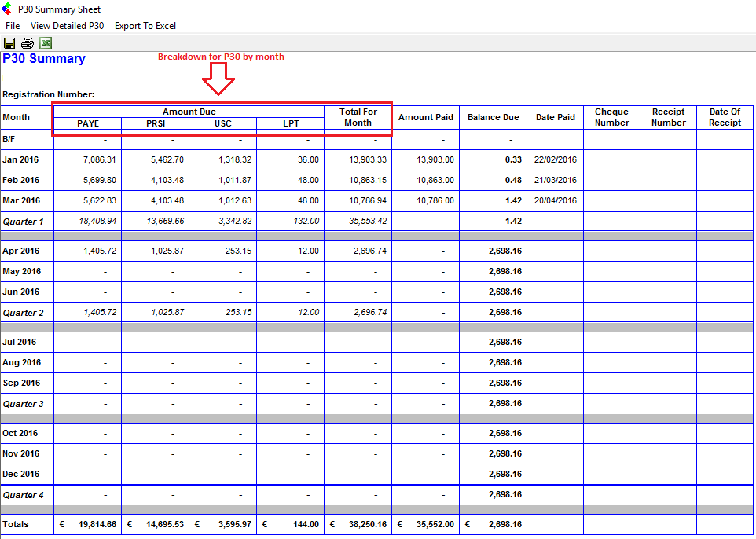This screenshot has height=539, width=756.
Task: Click the Print icon in toolbar
Action: tap(28, 43)
